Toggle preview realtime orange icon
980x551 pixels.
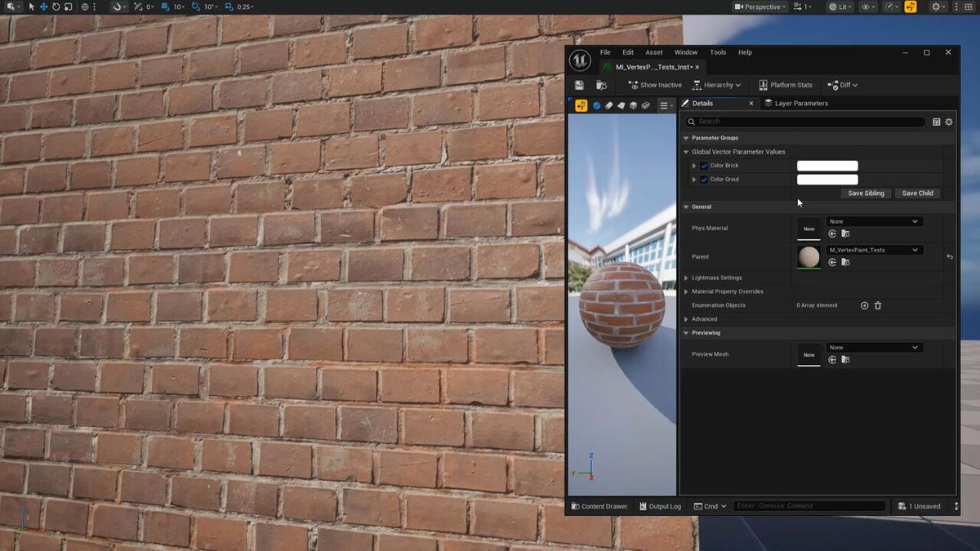pyautogui.click(x=581, y=105)
